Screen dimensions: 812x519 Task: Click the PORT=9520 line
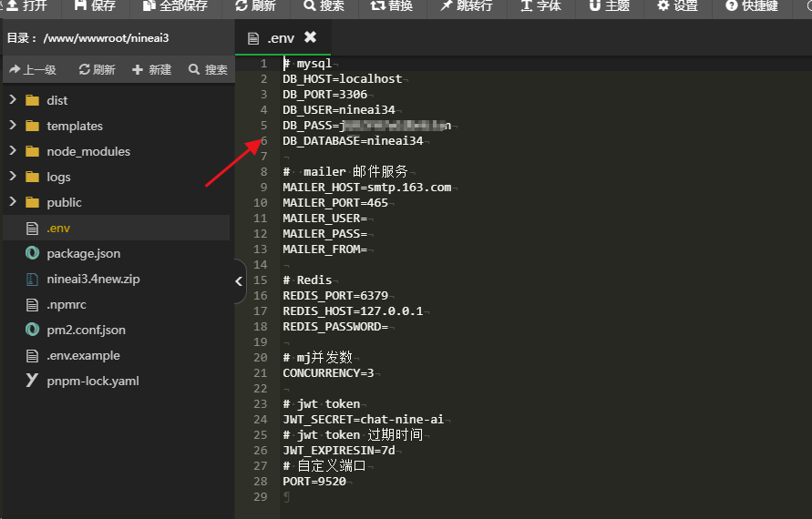[314, 482]
